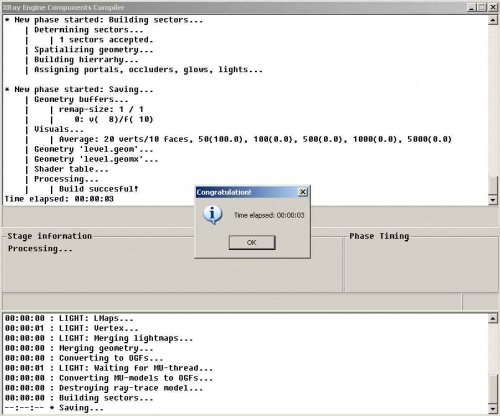Select log row '* Saving...' in bottom log
The height and width of the screenshot is (416, 500).
point(54,408)
